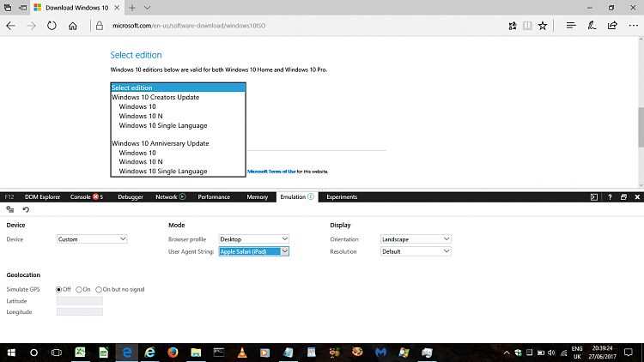Image resolution: width=644 pixels, height=362 pixels.
Task: Open Microsoft Terms of Use link
Action: [271, 172]
